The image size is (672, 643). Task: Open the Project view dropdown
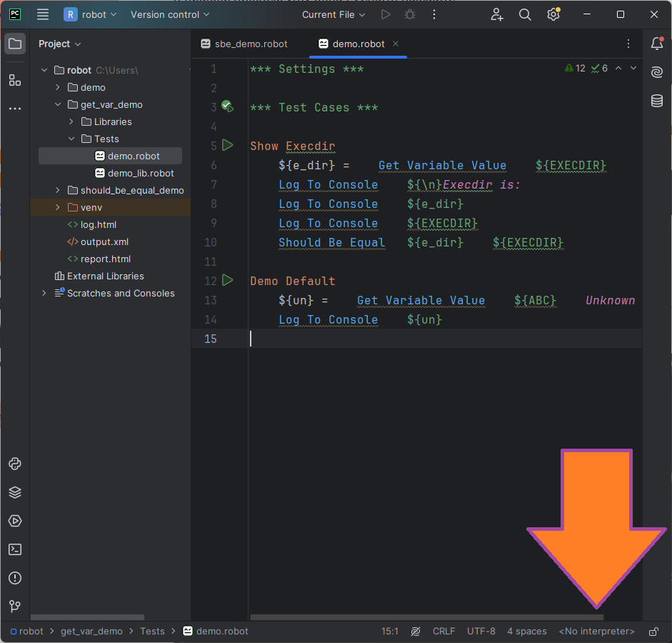59,44
